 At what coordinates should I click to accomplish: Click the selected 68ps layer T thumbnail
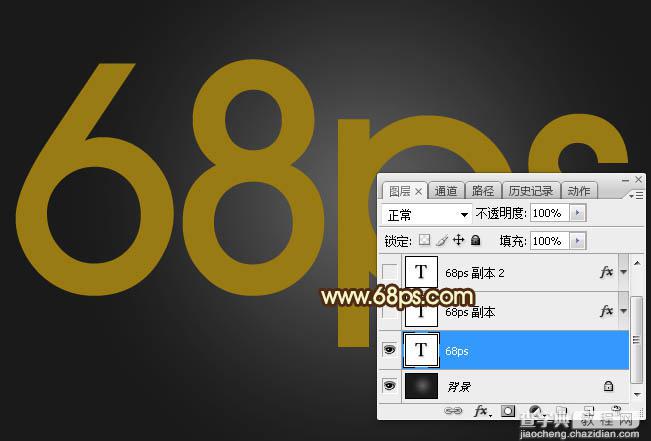(421, 350)
